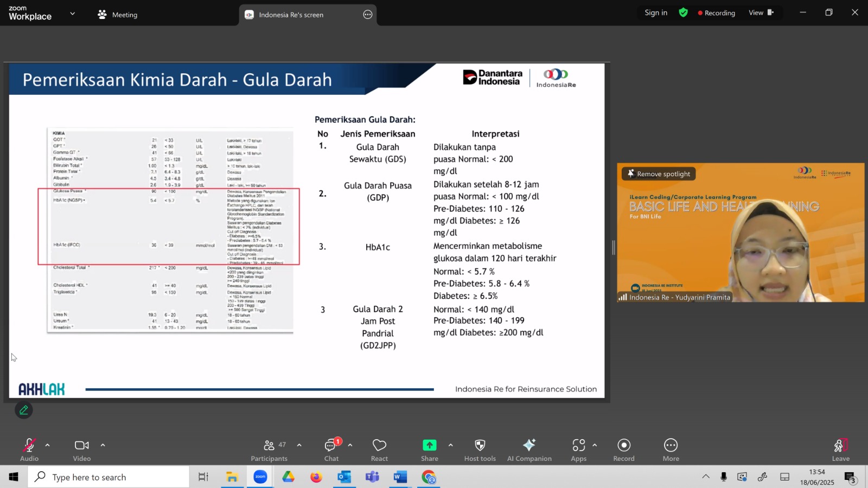Viewport: 868px width, 488px height.
Task: Switch to the Meeting tab
Action: 118,15
